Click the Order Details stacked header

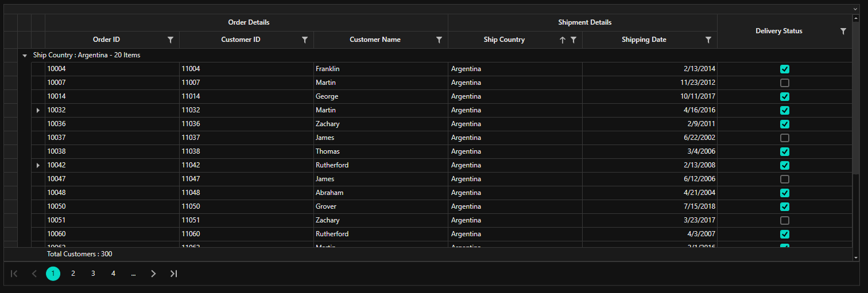point(247,22)
